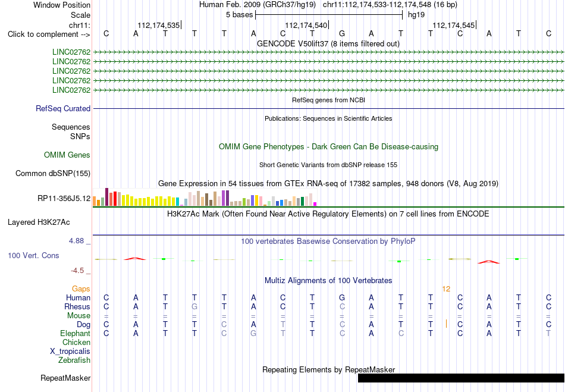Select the OMIM Genes label

[67, 155]
